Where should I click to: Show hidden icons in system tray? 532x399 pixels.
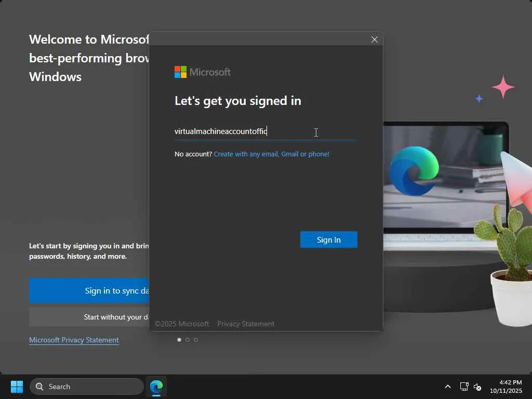coord(448,387)
